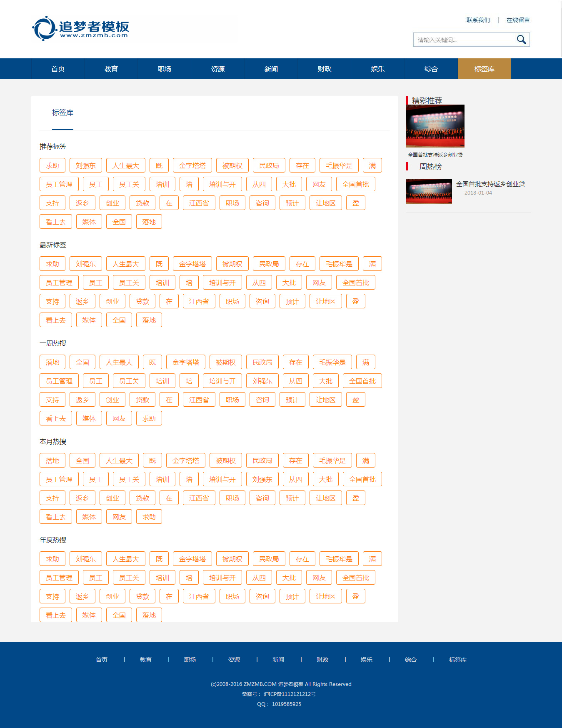Select 江西省 tag under 年度热搜
The height and width of the screenshot is (728, 562).
pyautogui.click(x=199, y=596)
